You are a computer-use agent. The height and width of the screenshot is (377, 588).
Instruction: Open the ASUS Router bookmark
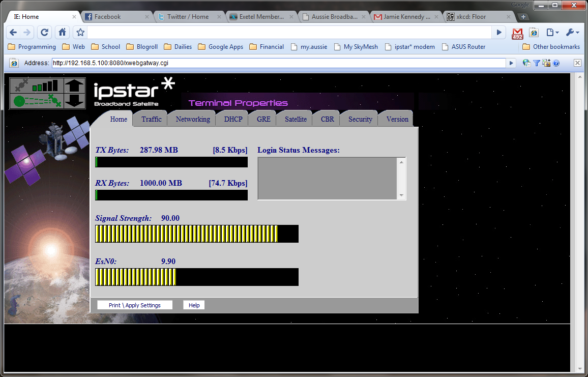(463, 47)
